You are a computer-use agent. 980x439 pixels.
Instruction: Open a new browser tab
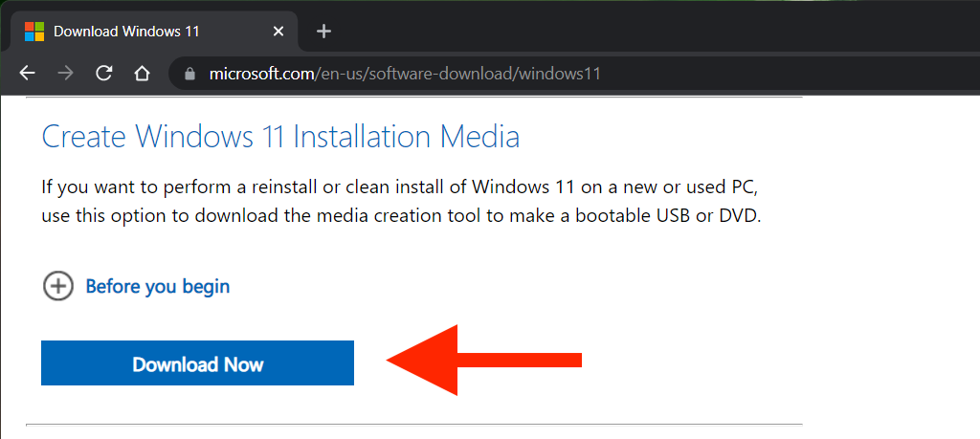coord(323,31)
